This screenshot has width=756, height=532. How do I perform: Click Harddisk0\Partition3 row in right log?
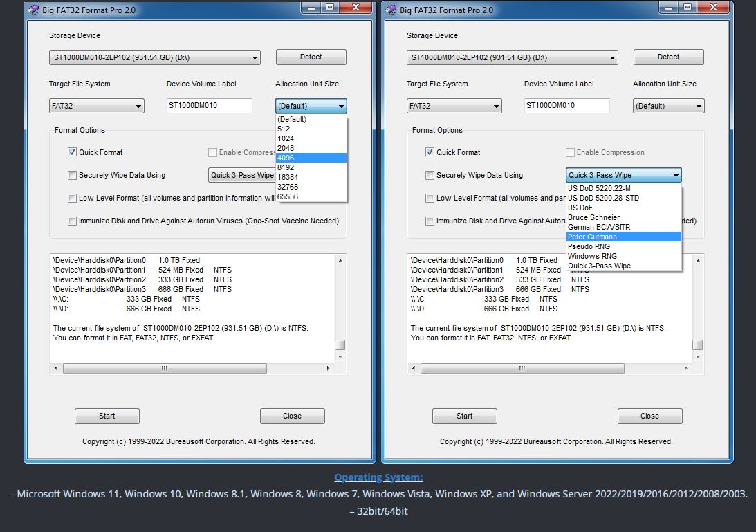tap(500, 289)
